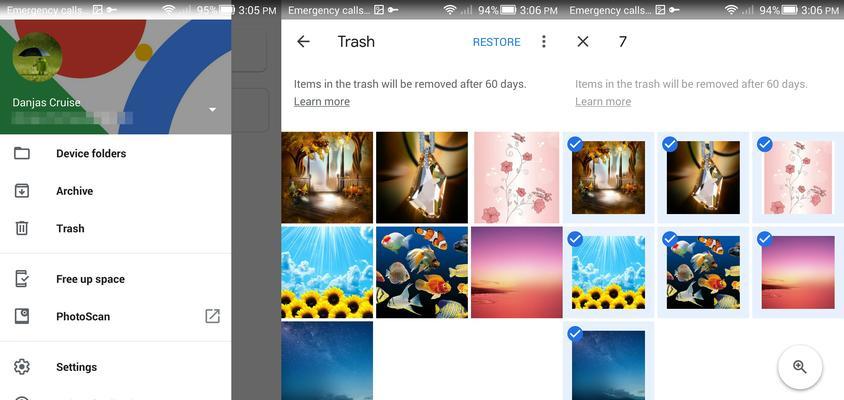Select Free up space option
Image resolution: width=844 pixels, height=400 pixels.
[116, 279]
